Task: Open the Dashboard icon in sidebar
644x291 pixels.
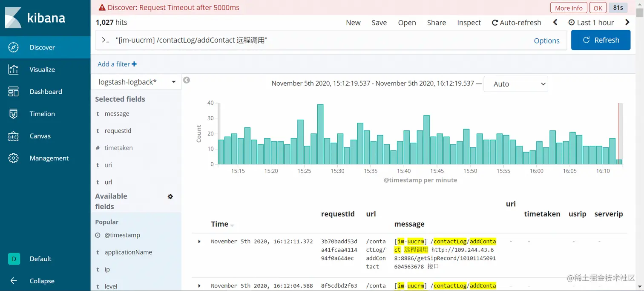Action: (13, 92)
